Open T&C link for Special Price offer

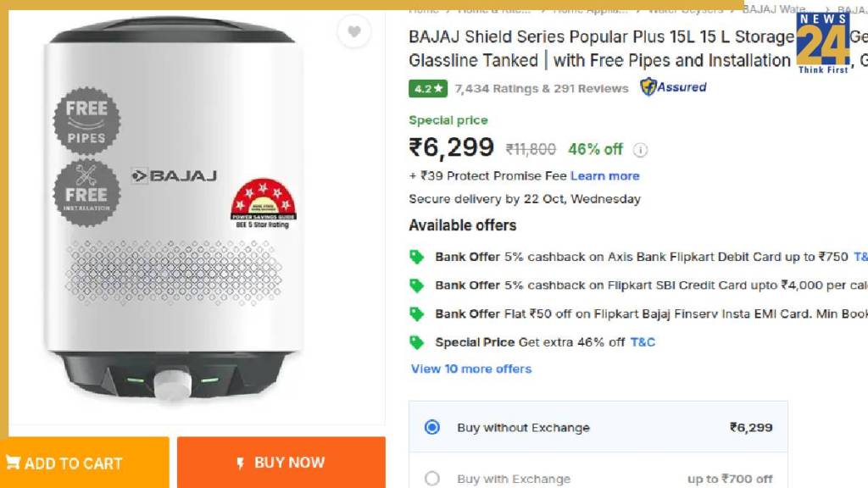[x=643, y=342]
